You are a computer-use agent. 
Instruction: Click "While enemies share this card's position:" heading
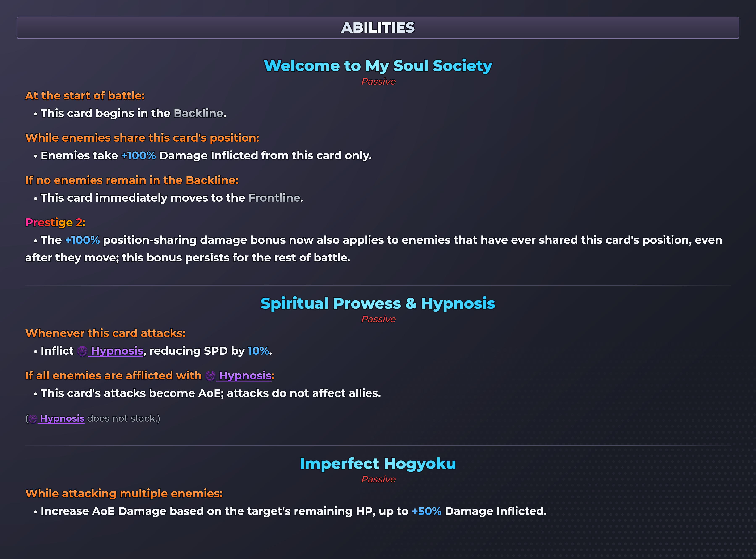[x=142, y=138]
